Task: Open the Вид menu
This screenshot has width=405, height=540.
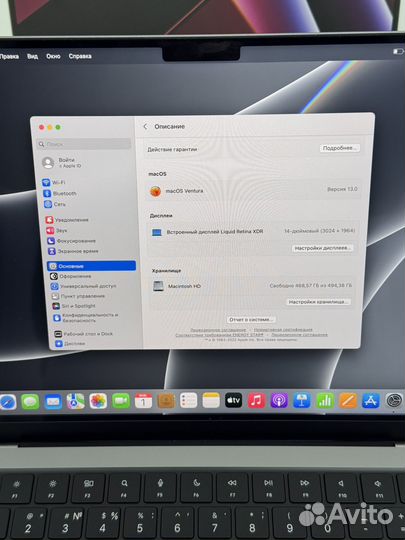Action: pyautogui.click(x=32, y=56)
